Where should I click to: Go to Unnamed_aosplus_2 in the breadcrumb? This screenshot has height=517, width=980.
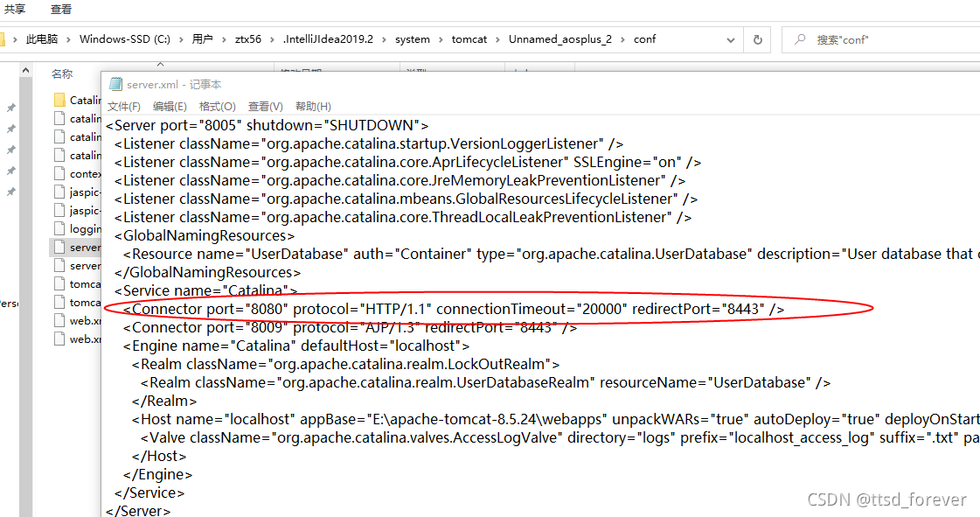[560, 38]
